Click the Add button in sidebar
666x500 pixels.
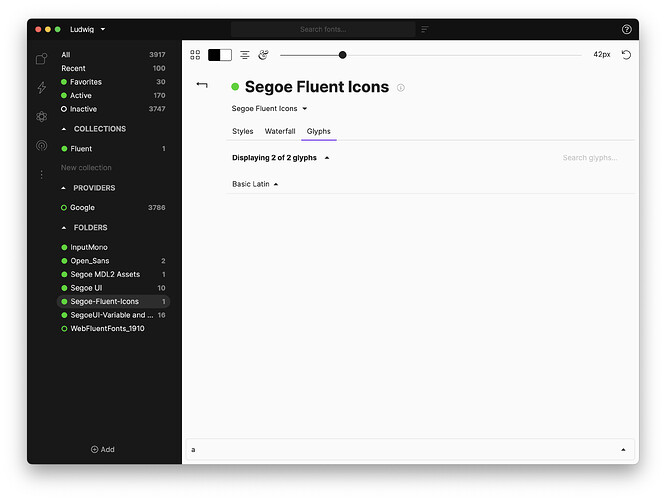coord(103,449)
